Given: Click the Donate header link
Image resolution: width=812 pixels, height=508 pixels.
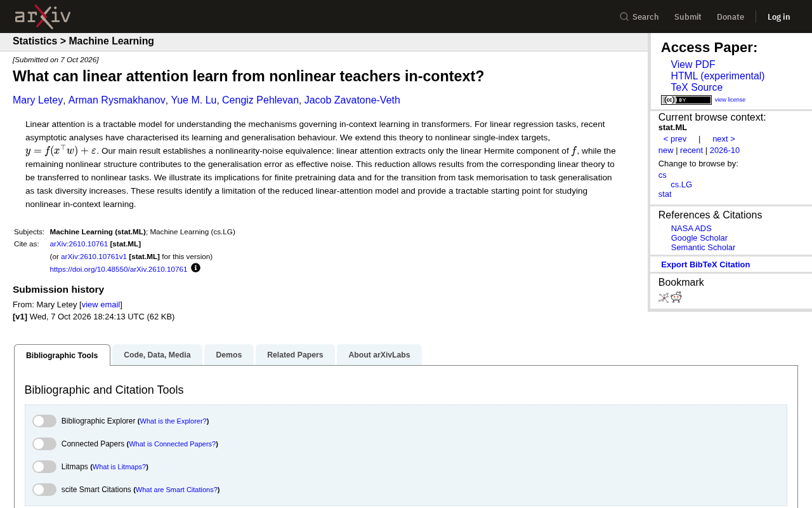Looking at the screenshot, I should pyautogui.click(x=730, y=17).
